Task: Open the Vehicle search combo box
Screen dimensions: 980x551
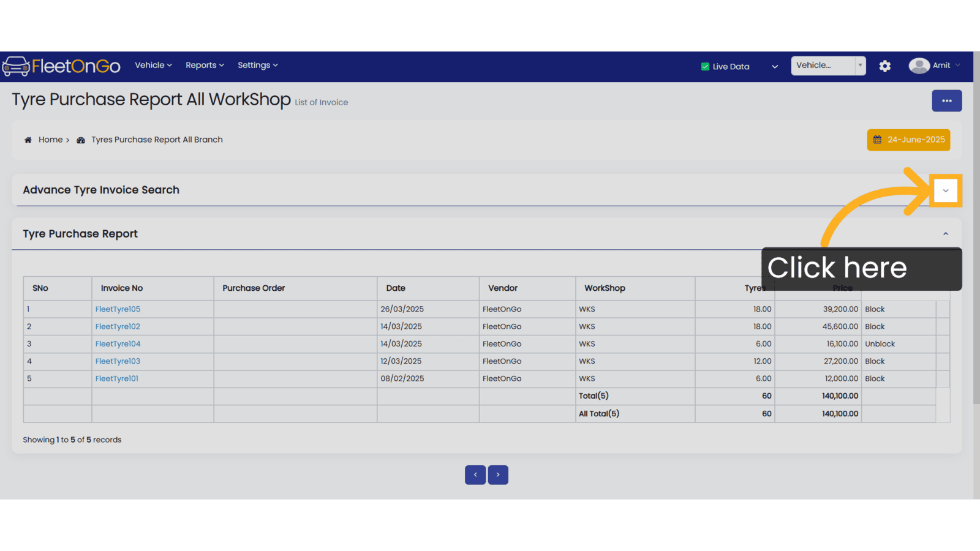Action: 828,66
